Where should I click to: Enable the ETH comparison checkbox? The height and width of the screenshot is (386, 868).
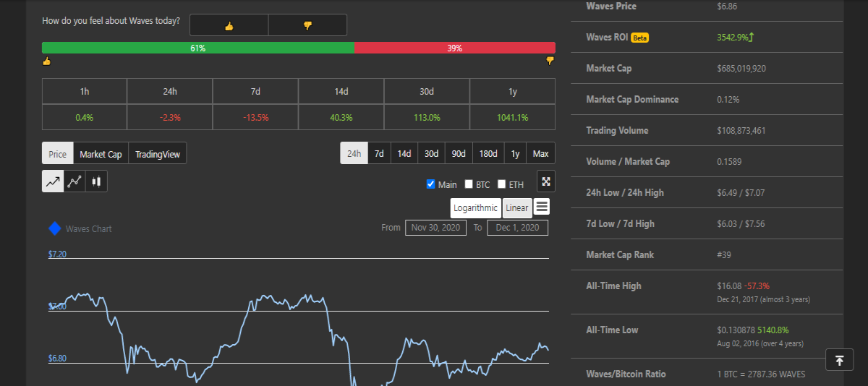click(502, 184)
